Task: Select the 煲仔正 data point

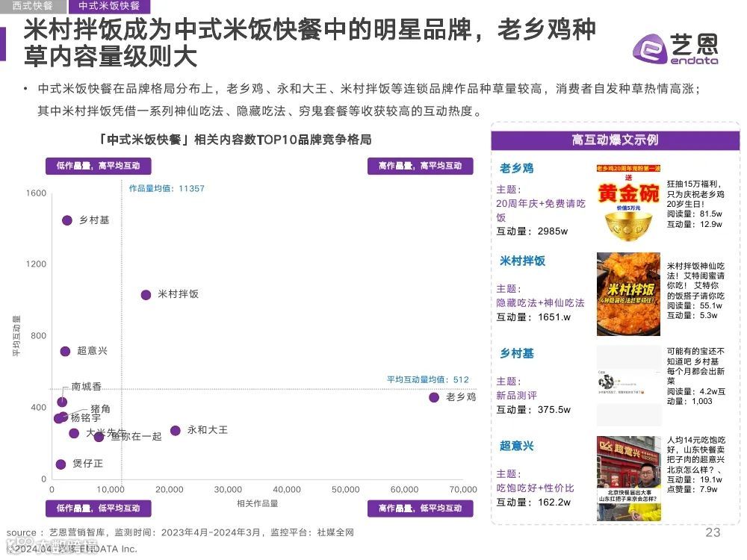Action: (x=61, y=464)
